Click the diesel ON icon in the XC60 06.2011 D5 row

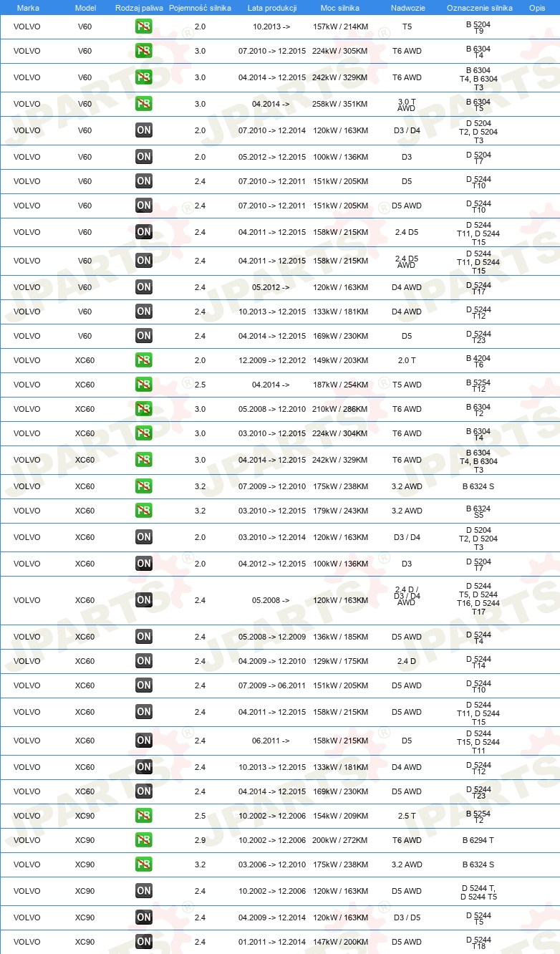[x=144, y=741]
